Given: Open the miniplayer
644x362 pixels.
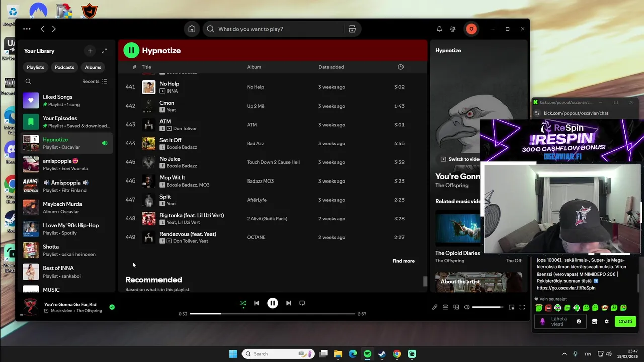Looking at the screenshot, I should [x=511, y=307].
